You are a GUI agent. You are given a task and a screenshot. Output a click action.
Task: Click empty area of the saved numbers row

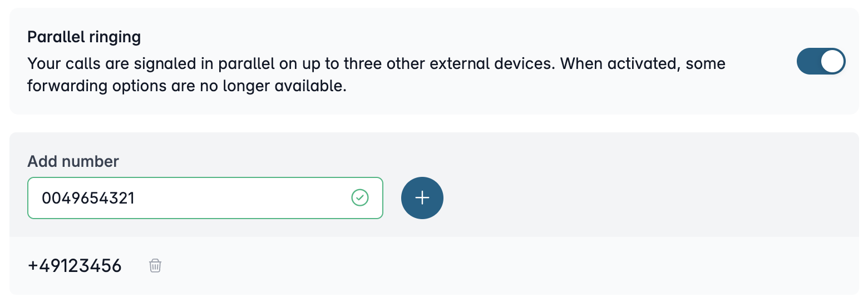501,266
